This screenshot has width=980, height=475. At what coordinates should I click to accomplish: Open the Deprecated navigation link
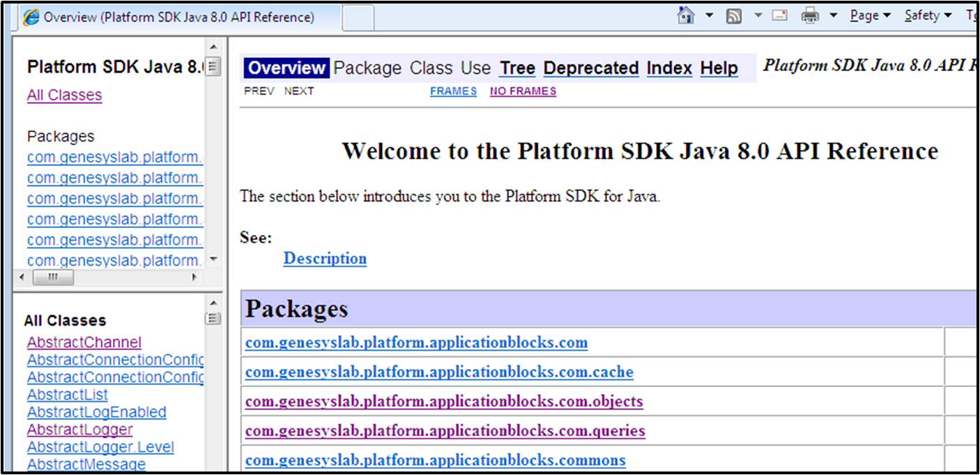tap(590, 68)
